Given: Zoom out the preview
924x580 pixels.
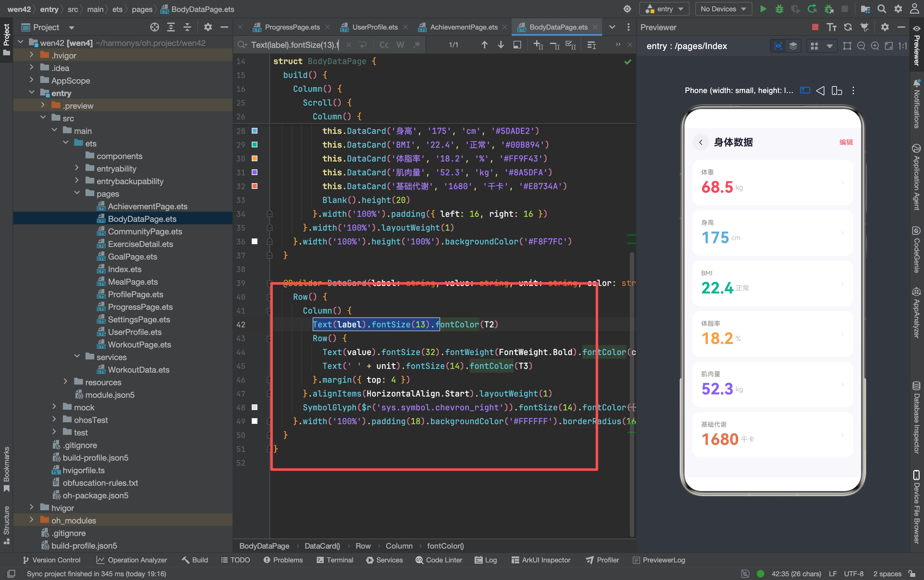Looking at the screenshot, I should click(861, 46).
